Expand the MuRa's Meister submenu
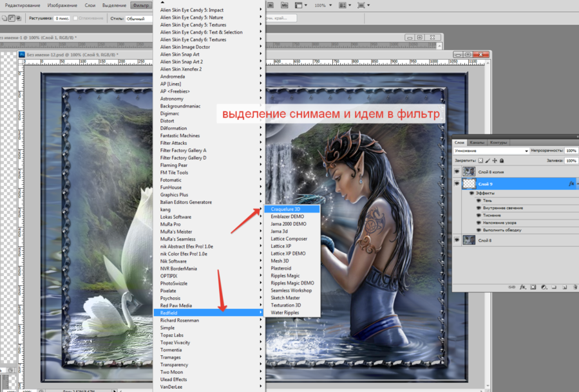Screen dimensions: 579x392 209,232
